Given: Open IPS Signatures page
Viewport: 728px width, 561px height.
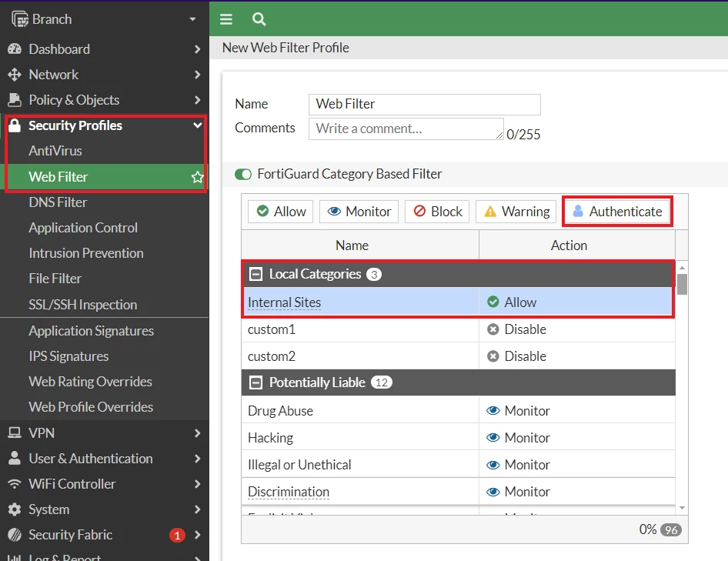Looking at the screenshot, I should click(68, 356).
